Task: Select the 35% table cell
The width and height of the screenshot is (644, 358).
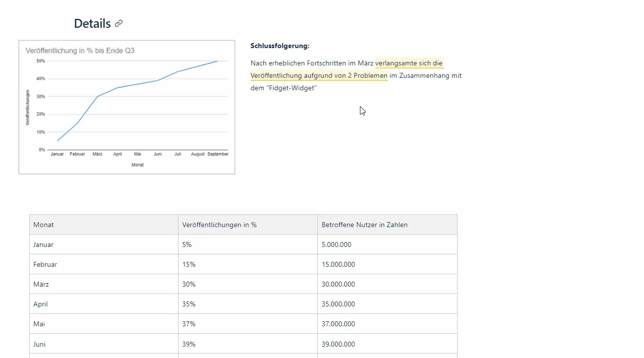Action: coord(248,304)
